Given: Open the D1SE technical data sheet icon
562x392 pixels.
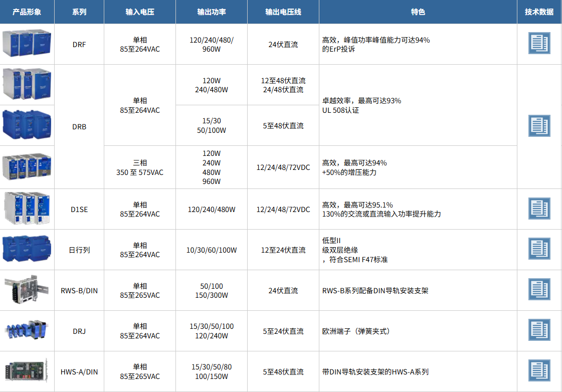Looking at the screenshot, I should 539,209.
